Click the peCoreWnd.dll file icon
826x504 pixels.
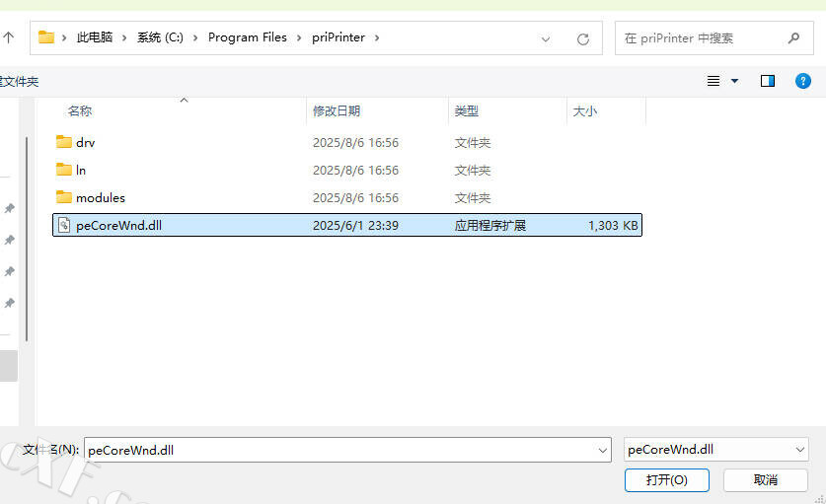[64, 226]
